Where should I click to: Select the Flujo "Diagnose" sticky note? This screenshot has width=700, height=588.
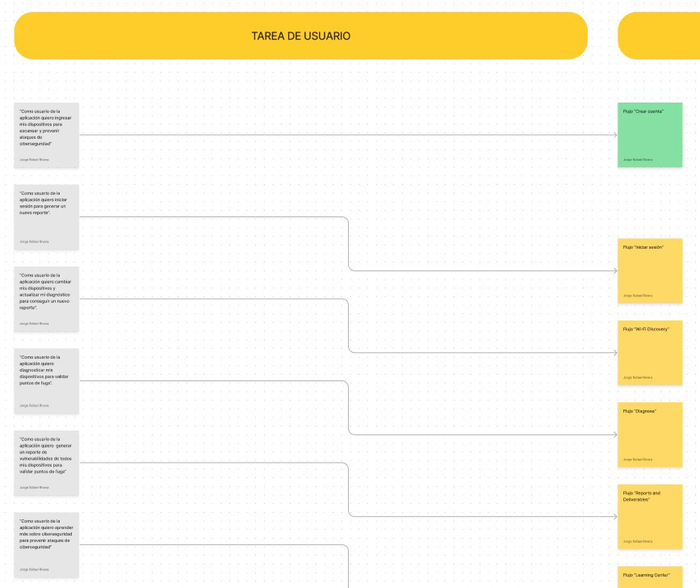pos(650,435)
